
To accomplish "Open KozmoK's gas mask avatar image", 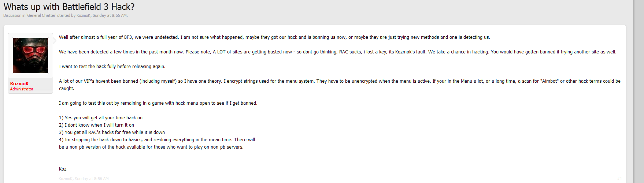I will click(30, 56).
